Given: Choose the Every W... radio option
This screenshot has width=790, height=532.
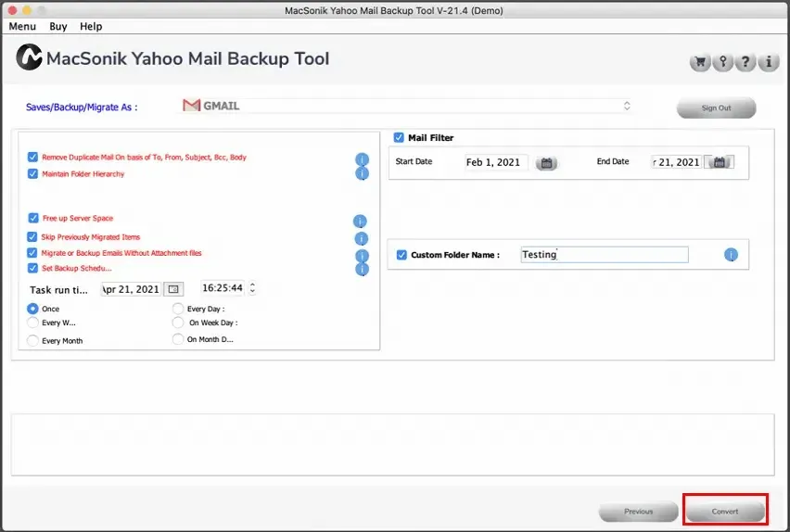Looking at the screenshot, I should pos(32,323).
